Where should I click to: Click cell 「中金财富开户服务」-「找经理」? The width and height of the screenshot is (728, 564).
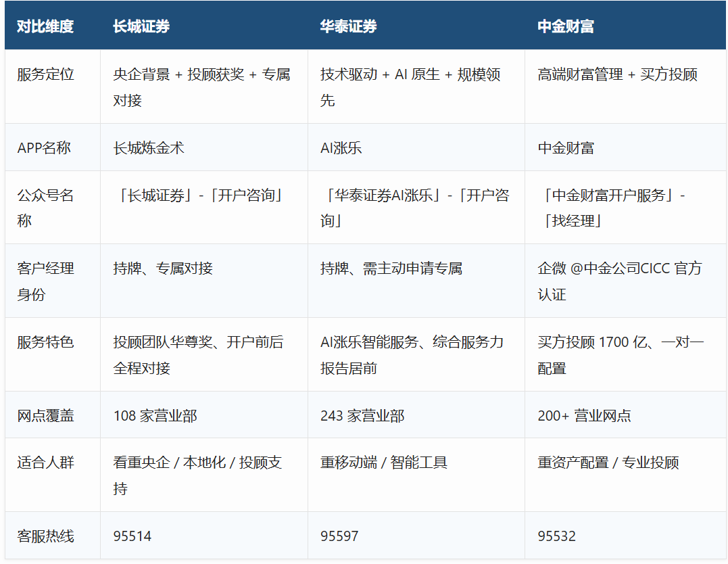pyautogui.click(x=625, y=207)
